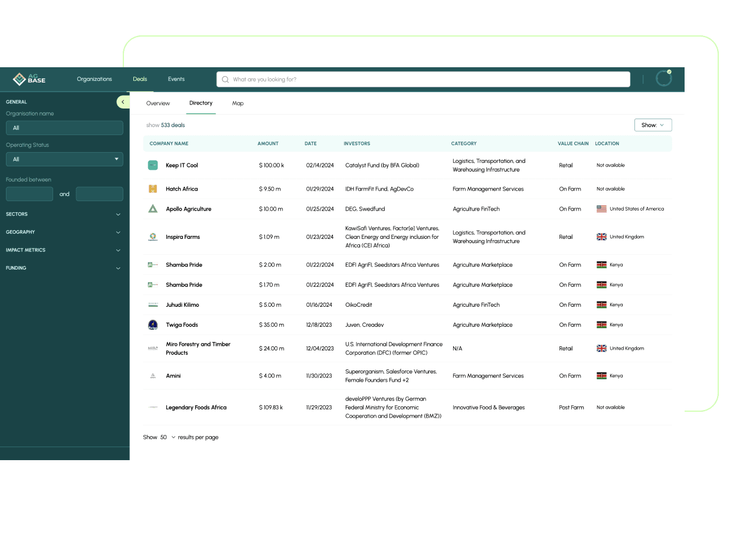
Task: Click the Amini logo
Action: 153,376
